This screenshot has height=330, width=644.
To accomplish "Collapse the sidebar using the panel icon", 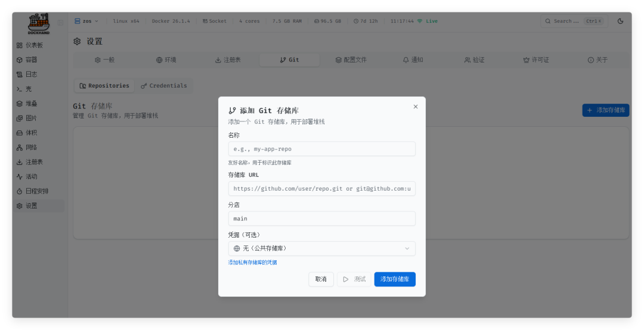I will tap(60, 23).
